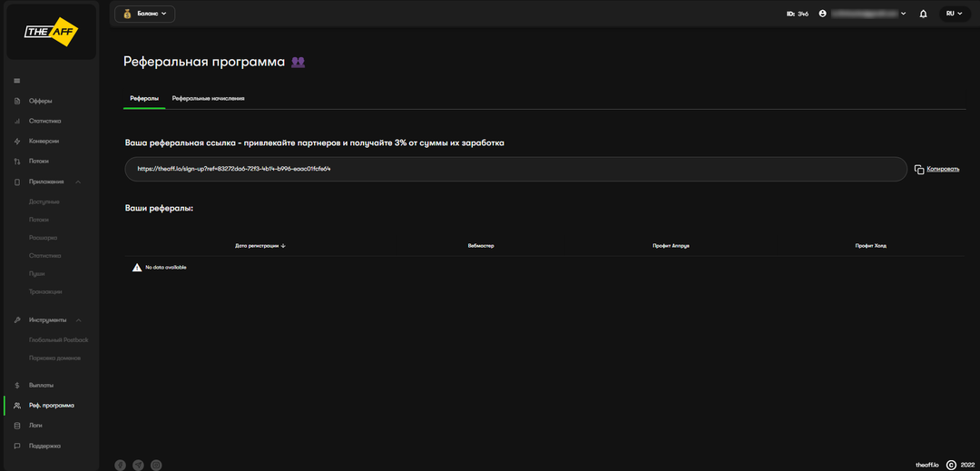
Task: Click the hamburger menu icon in sidebar
Action: tap(17, 82)
